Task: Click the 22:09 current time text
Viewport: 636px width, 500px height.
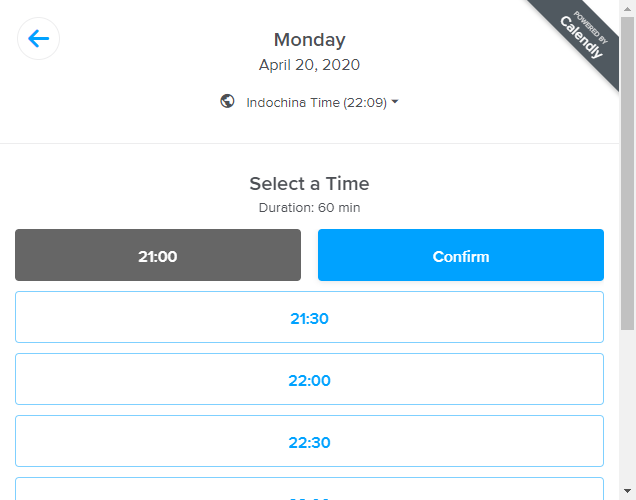Action: 367,102
